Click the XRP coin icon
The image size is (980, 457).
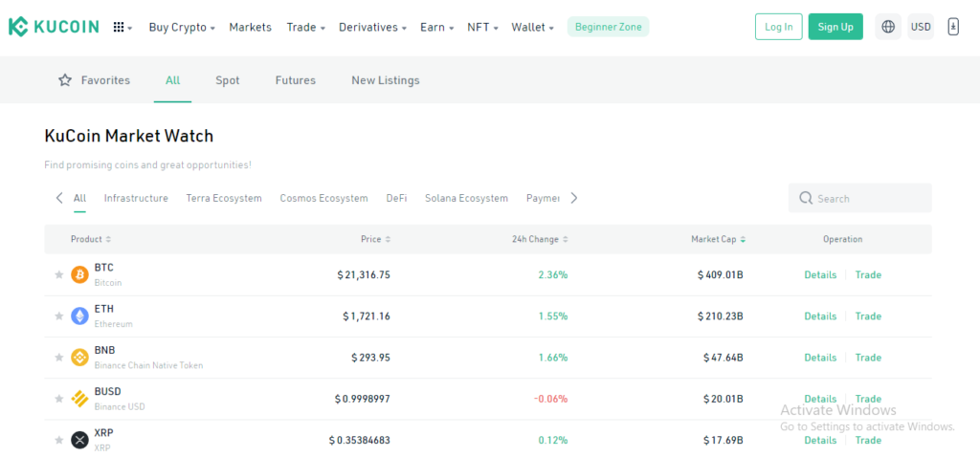79,440
